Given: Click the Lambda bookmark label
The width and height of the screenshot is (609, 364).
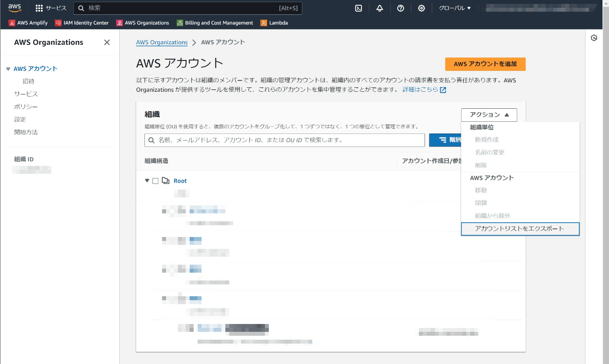Looking at the screenshot, I should click(278, 23).
